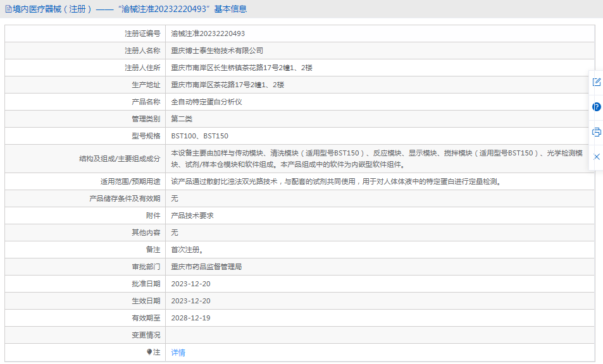
Task: Click the label 型号规格
Action: tap(146, 136)
